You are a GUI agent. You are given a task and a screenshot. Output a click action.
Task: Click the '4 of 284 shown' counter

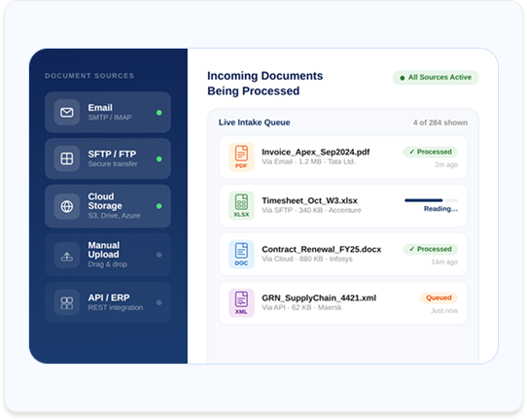(x=440, y=122)
